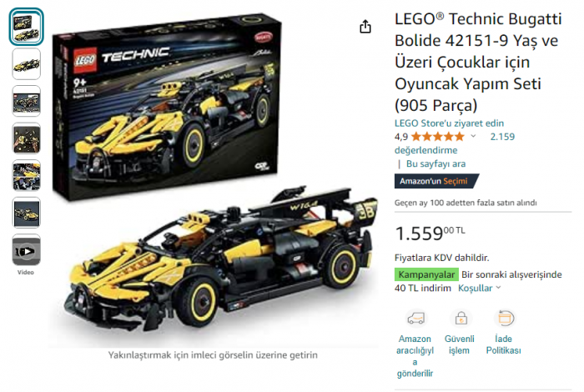This screenshot has height=392, width=584.
Task: Select the first box-and-car thumbnail
Action: (x=26, y=28)
